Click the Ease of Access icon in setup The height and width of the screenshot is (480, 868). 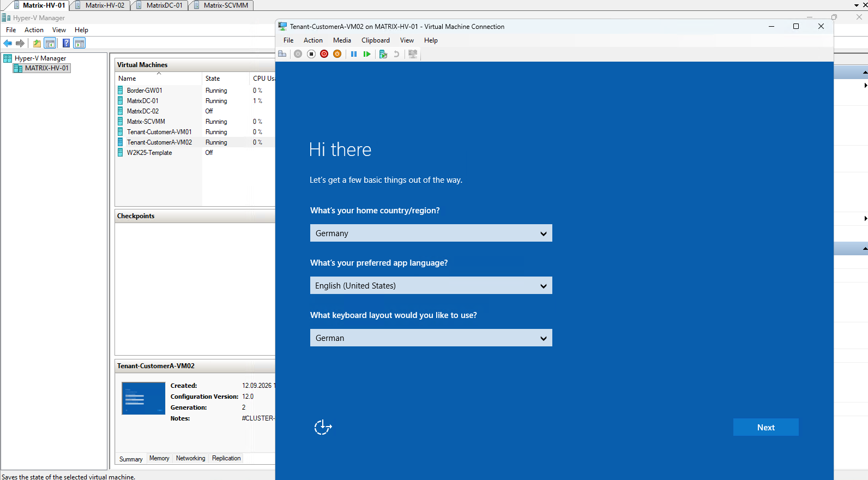click(323, 427)
